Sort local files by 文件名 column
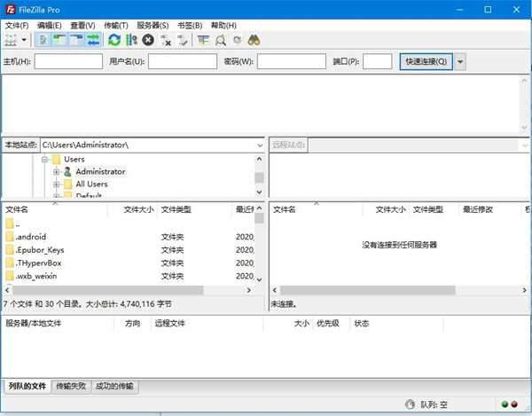This screenshot has height=416, width=532. click(x=17, y=209)
